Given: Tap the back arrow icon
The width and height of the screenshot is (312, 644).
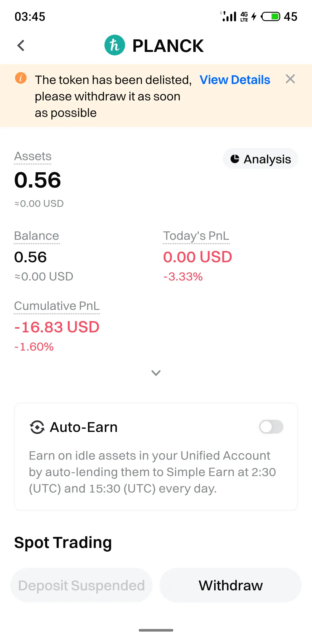Looking at the screenshot, I should pos(21,46).
